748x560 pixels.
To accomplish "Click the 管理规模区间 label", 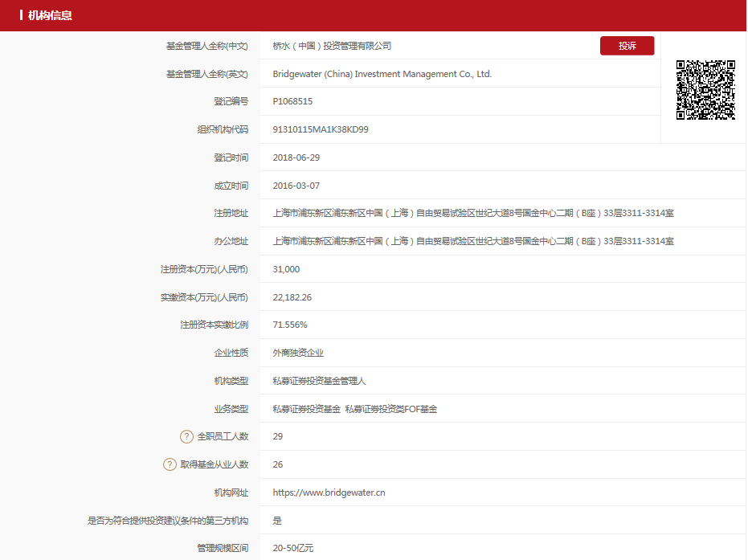I will 223,549.
